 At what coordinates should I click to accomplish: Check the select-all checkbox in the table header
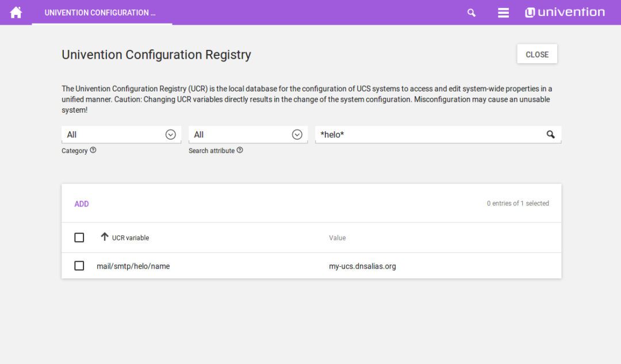(79, 237)
